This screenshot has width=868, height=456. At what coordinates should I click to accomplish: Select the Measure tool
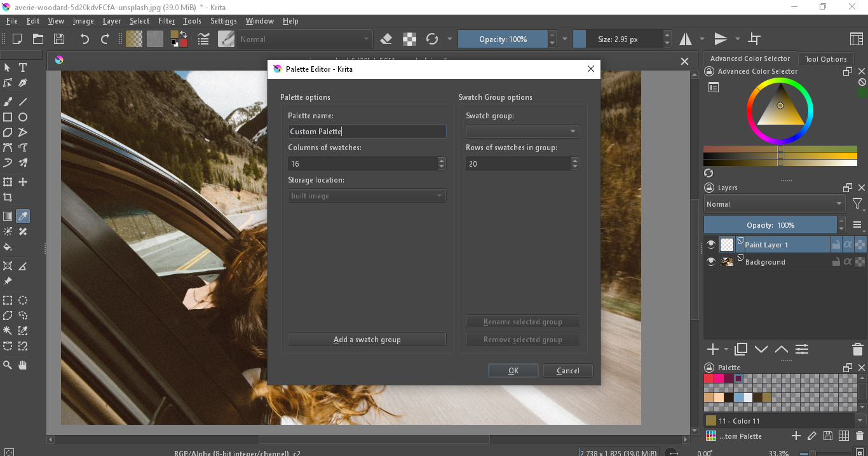[x=23, y=266]
